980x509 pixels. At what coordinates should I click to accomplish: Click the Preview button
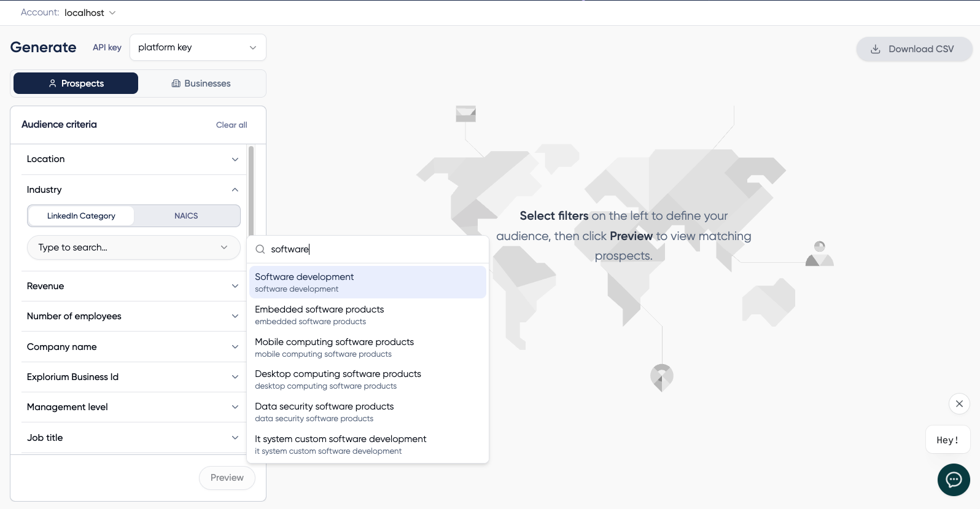227,478
